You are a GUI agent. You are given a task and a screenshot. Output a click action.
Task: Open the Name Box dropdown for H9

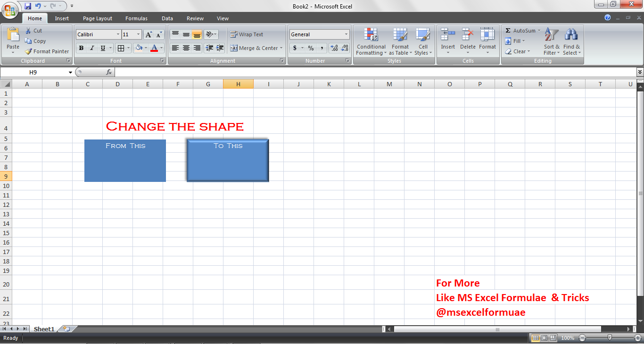click(x=70, y=72)
